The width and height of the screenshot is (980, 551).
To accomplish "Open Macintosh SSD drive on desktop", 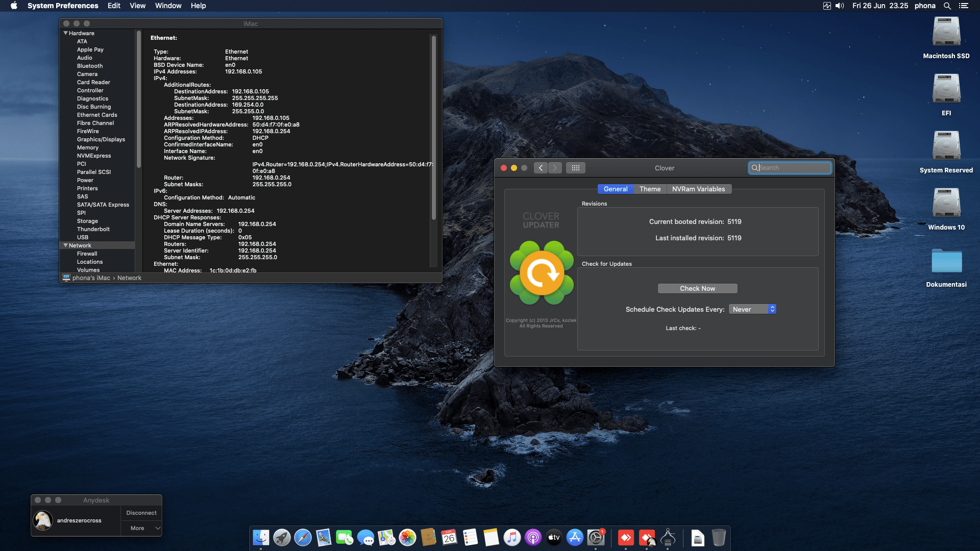I will [946, 32].
